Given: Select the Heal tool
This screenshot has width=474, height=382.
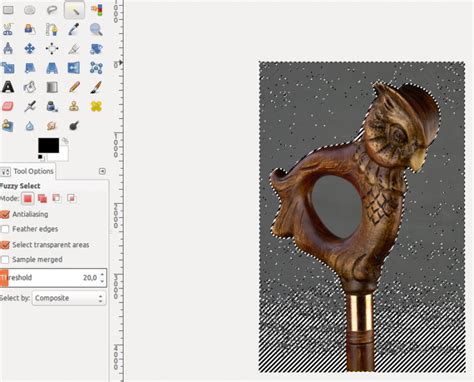Looking at the screenshot, I should tap(96, 107).
